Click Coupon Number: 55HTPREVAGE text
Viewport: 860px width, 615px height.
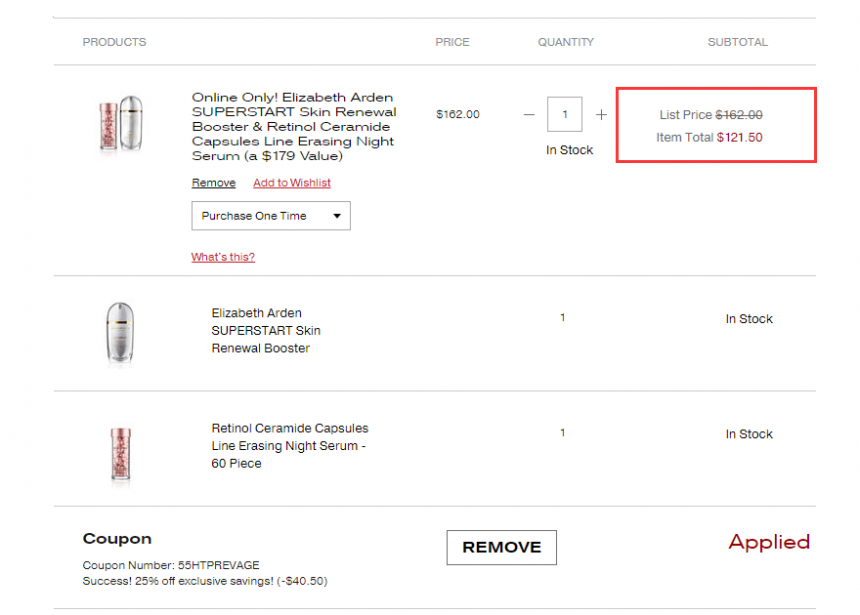tap(171, 565)
